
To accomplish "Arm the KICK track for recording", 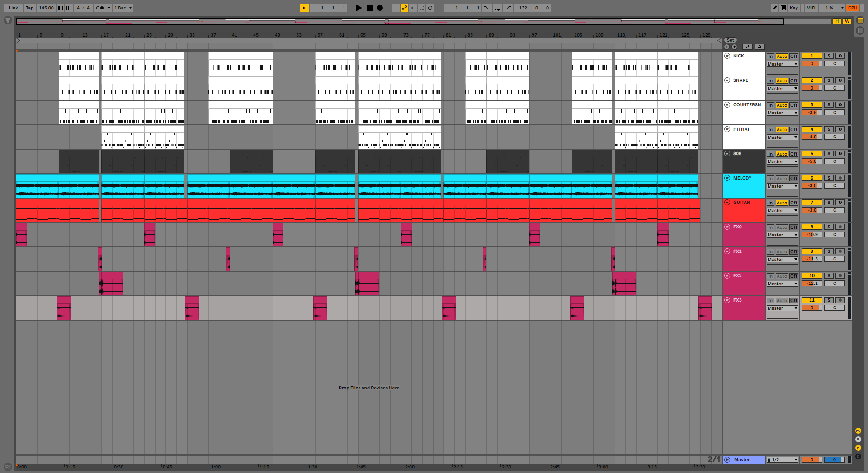I will [840, 56].
